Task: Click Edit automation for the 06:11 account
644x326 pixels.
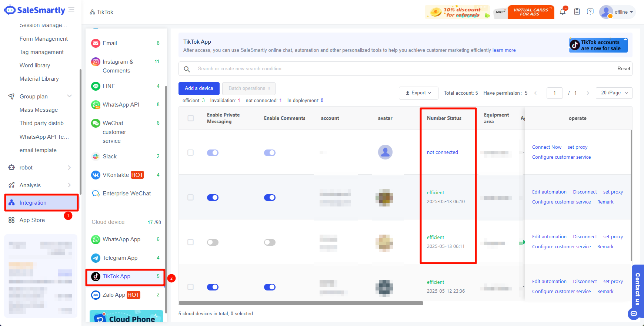Action: [x=549, y=237]
